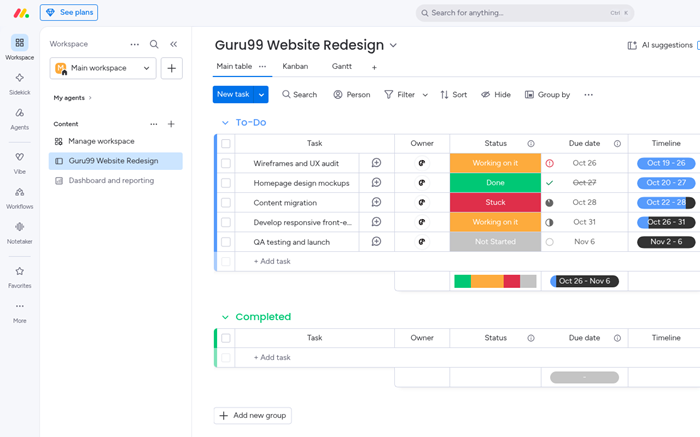Image resolution: width=700 pixels, height=437 pixels.
Task: Switch to Main table tab
Action: pos(234,67)
